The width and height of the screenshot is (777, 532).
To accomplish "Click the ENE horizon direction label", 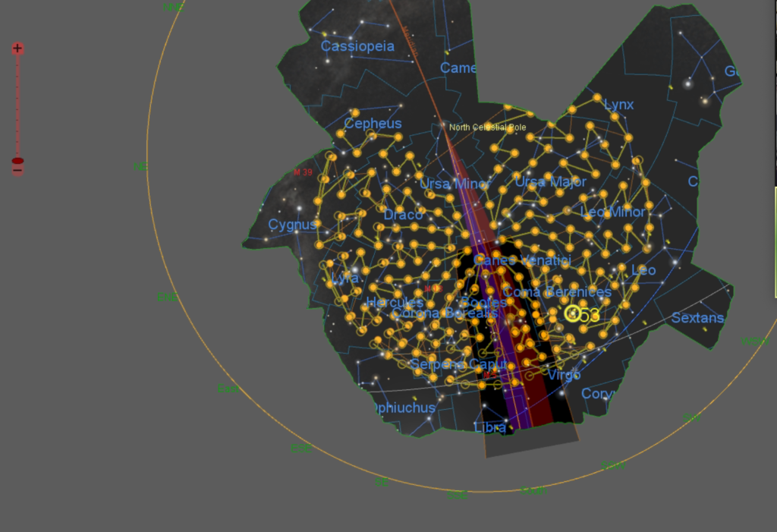I will (168, 297).
